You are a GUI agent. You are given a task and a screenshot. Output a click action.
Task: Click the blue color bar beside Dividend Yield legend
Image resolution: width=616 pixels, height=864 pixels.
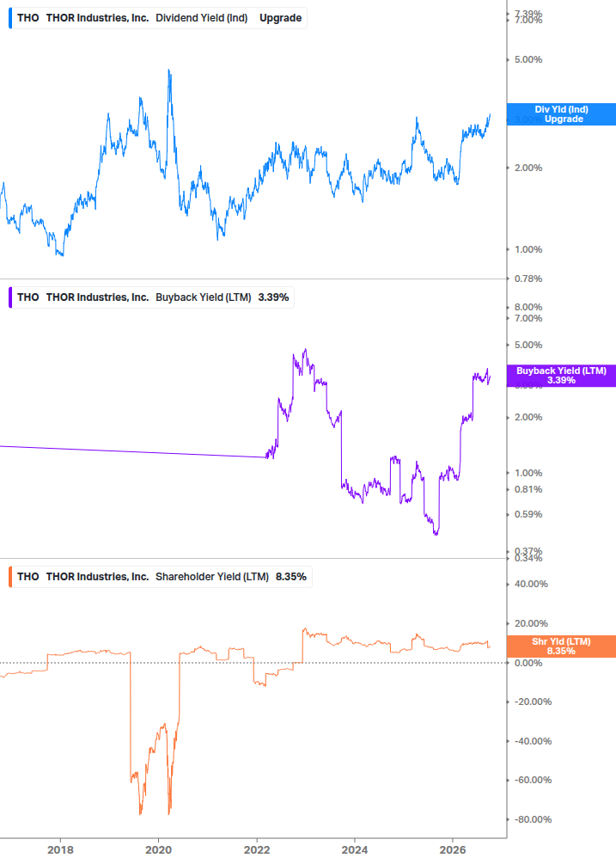tap(10, 18)
